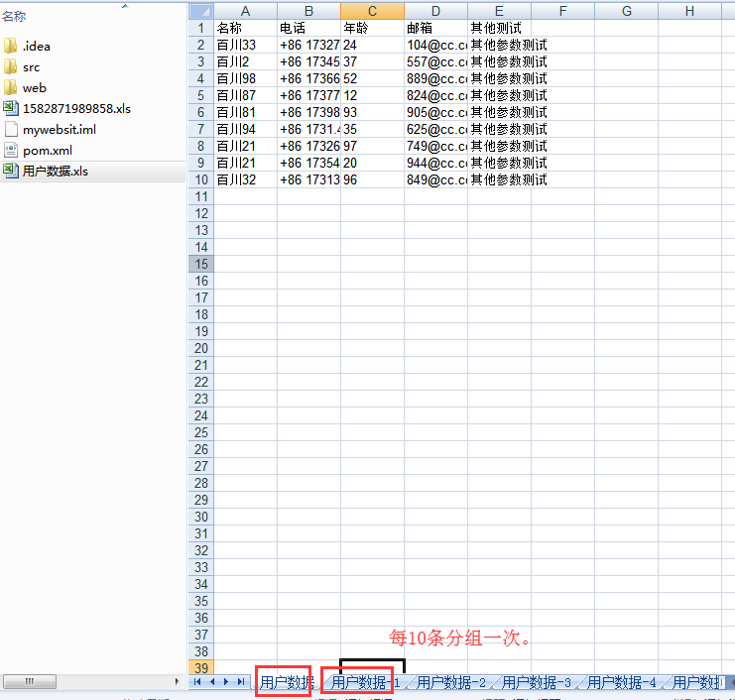Click the pom.xml file icon
Viewport: 735px width, 700px height.
pos(11,150)
